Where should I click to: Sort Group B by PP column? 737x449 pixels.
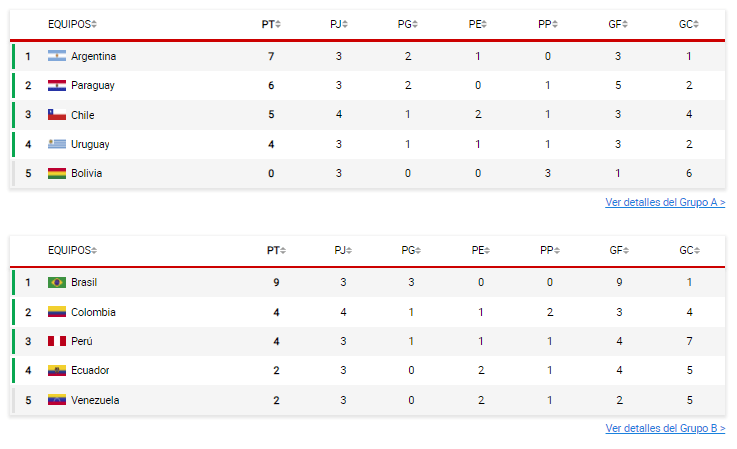(x=548, y=250)
